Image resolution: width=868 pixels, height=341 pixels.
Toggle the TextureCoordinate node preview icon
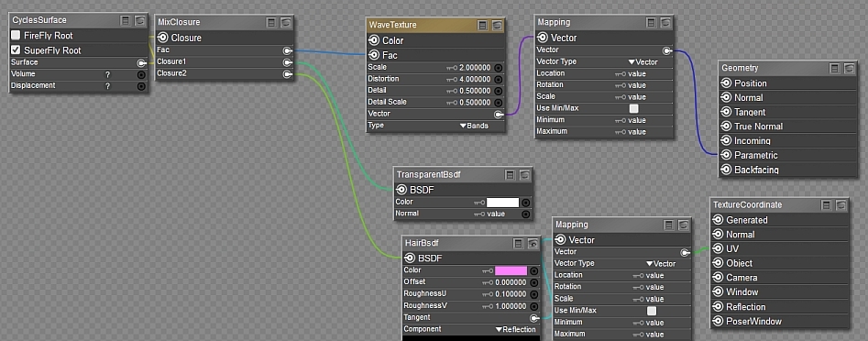click(841, 204)
